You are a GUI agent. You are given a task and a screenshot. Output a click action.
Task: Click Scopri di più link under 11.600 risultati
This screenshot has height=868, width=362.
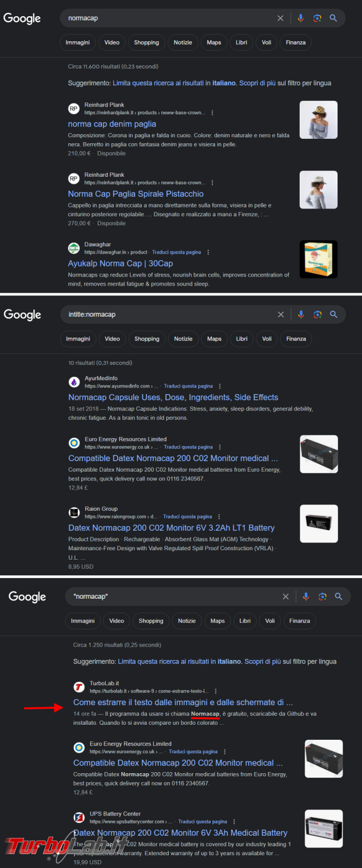tap(257, 83)
